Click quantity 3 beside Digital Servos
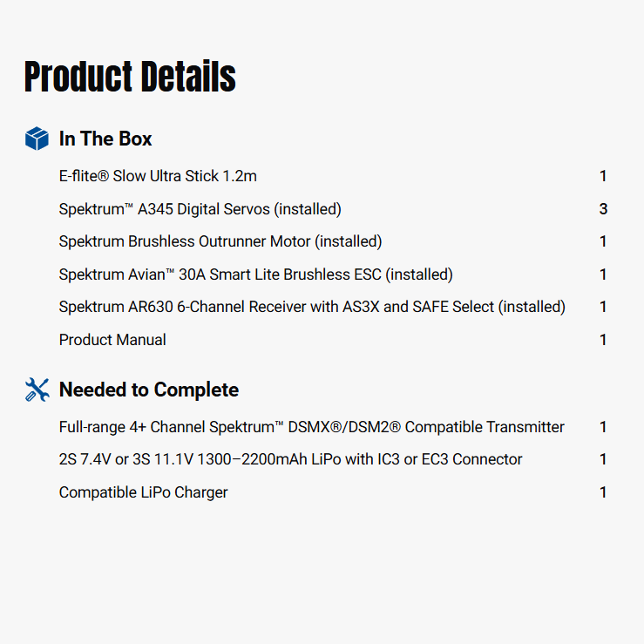This screenshot has height=644, width=644. [603, 209]
